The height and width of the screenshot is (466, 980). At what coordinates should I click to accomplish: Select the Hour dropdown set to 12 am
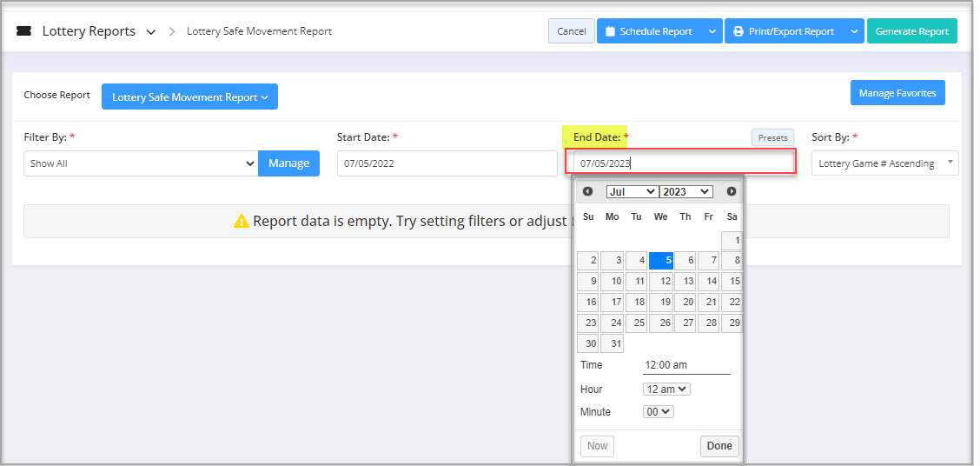[x=666, y=389]
